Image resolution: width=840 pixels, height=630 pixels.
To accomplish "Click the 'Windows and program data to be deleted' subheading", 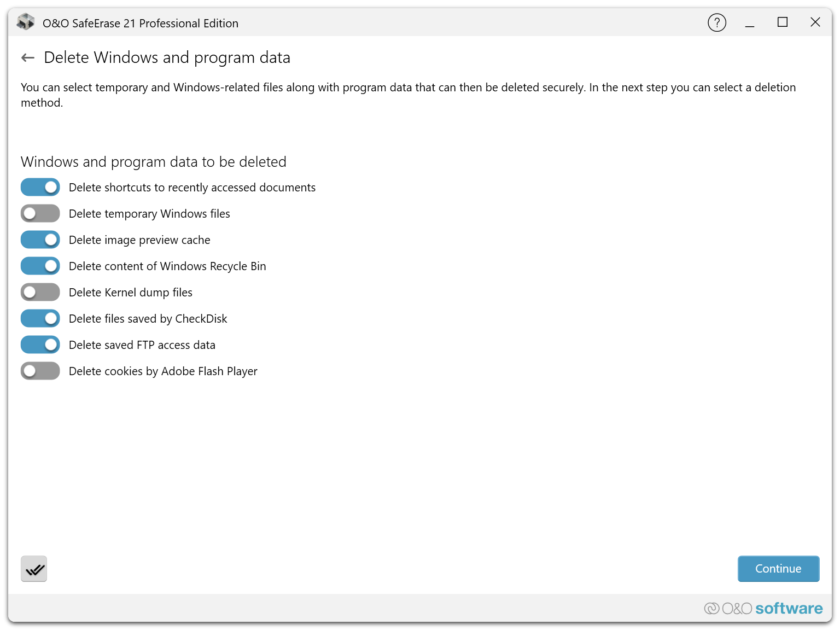I will (x=153, y=162).
